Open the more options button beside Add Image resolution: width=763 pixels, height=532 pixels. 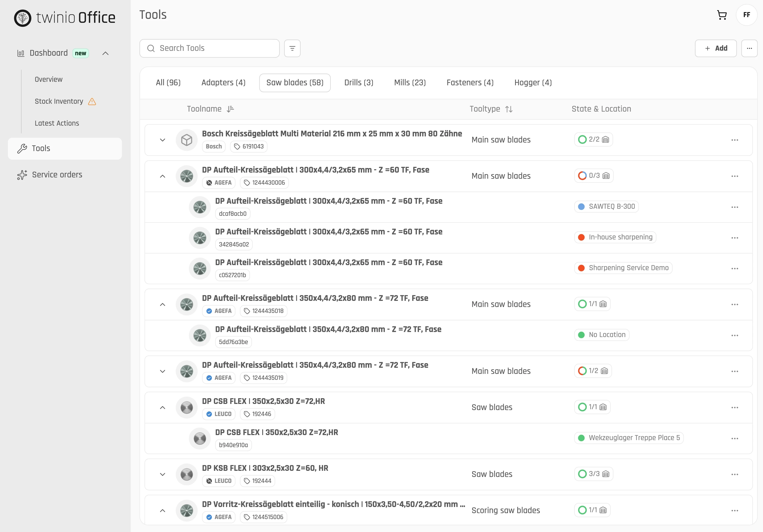749,48
